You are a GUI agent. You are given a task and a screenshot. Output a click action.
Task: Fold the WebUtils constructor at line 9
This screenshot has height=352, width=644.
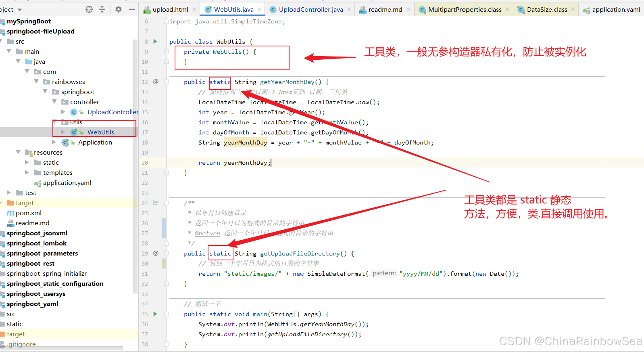tap(166, 52)
